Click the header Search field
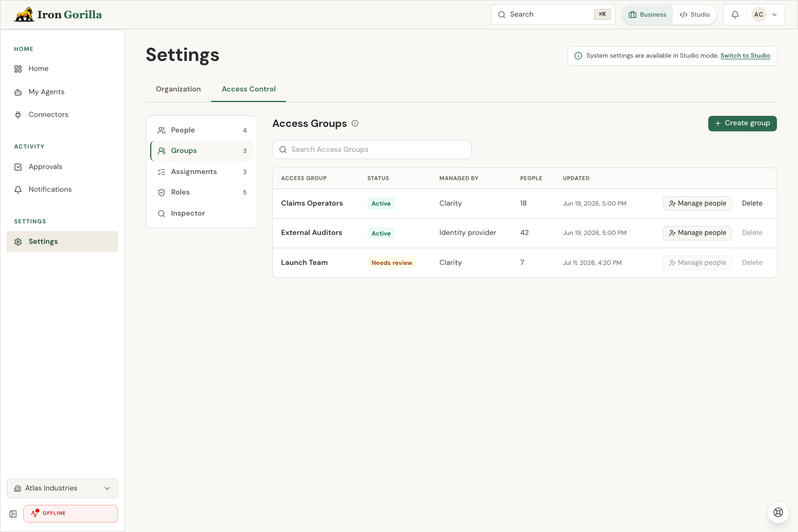798x532 pixels. pyautogui.click(x=553, y=15)
